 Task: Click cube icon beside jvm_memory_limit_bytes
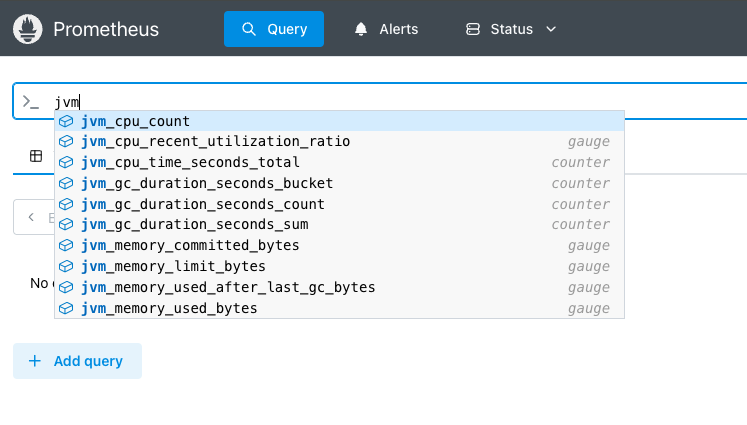coord(66,266)
